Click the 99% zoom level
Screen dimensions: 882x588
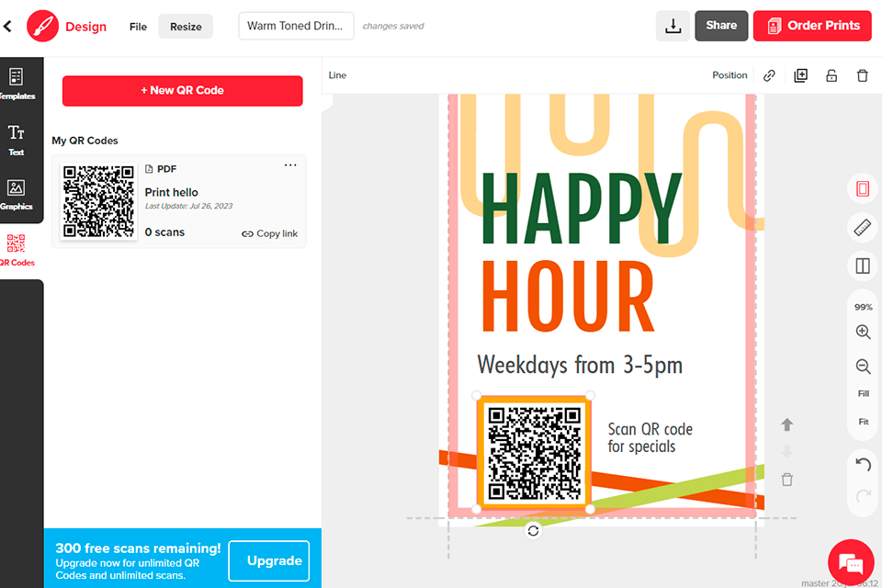click(x=863, y=307)
